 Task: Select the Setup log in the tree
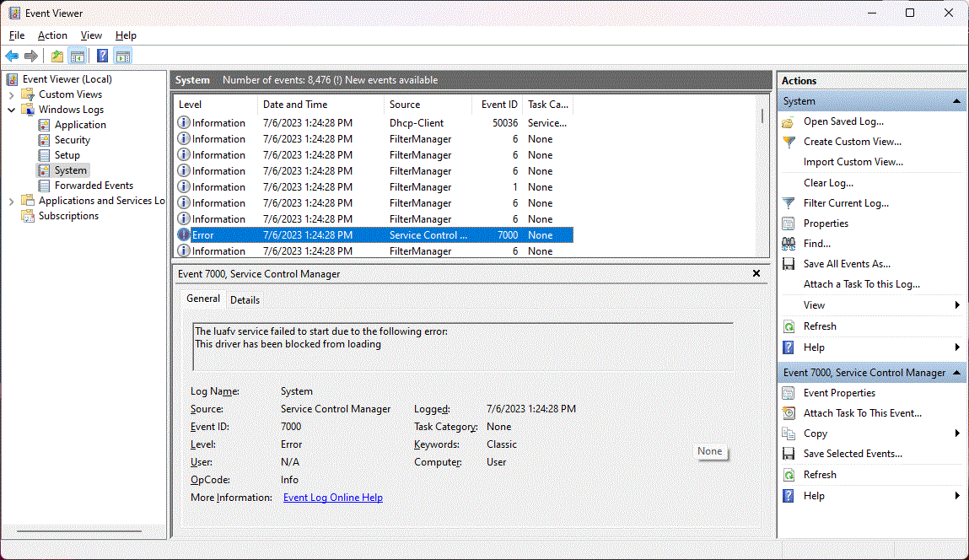tap(67, 155)
